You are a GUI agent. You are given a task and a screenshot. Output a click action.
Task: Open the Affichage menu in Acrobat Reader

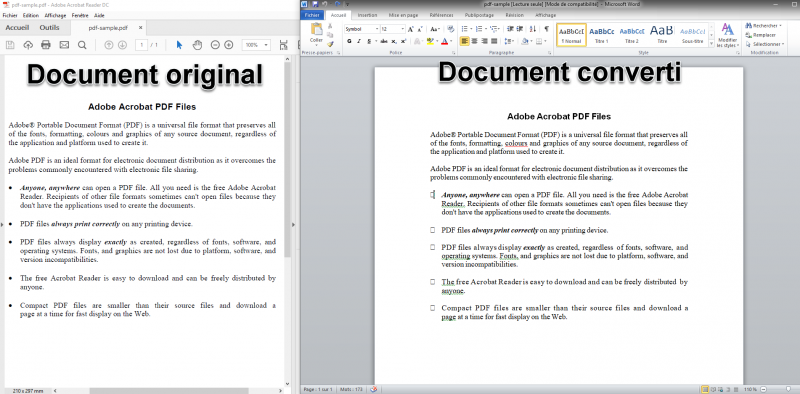point(57,16)
